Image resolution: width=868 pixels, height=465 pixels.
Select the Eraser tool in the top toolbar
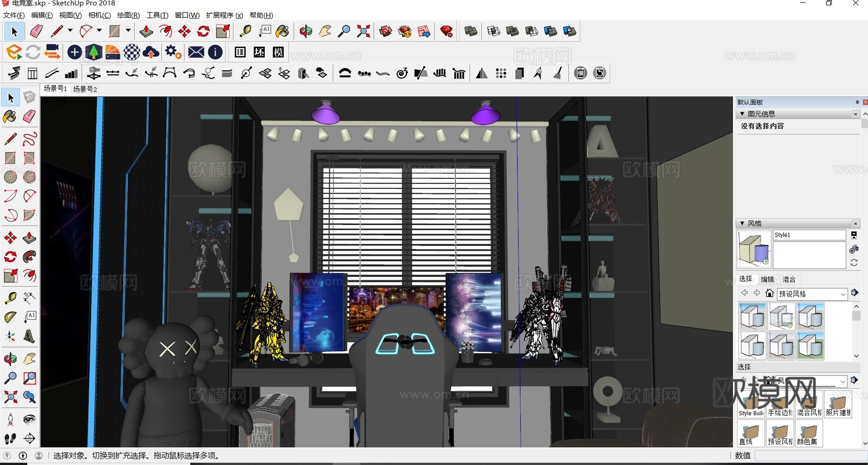pos(36,32)
